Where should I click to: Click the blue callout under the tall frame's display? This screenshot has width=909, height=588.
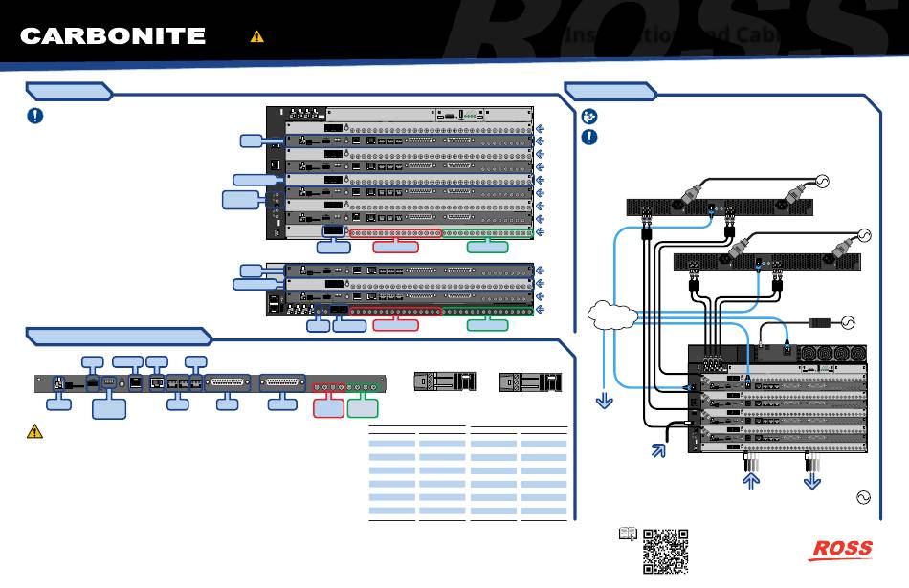click(333, 248)
